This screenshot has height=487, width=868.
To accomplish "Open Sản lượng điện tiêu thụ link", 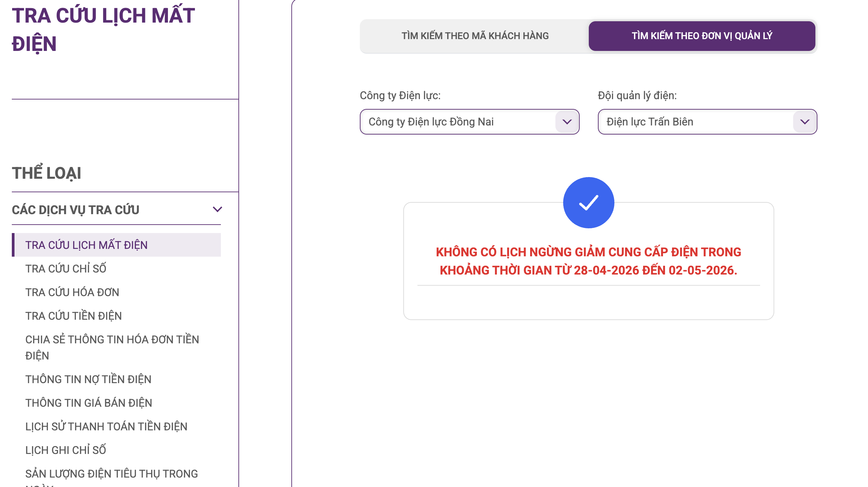I will 112,474.
